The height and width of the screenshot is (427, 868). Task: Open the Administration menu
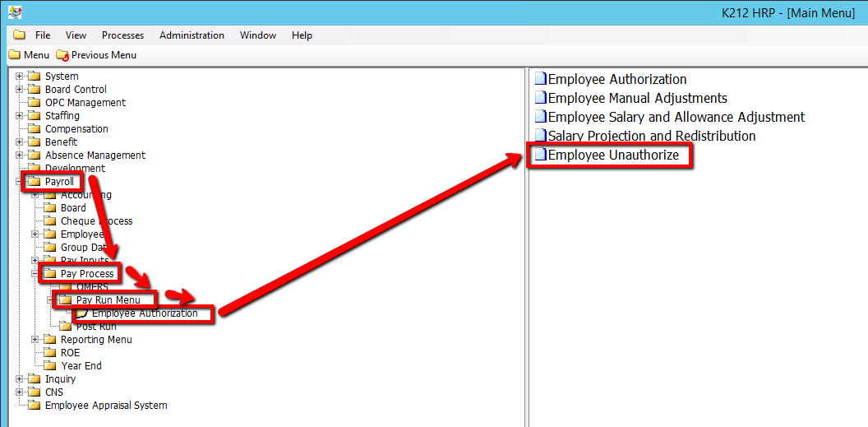192,35
